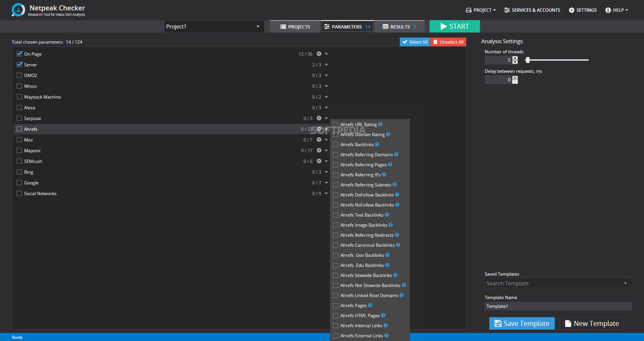Click help icon next to Ahrefs Backlinks

pos(377,144)
